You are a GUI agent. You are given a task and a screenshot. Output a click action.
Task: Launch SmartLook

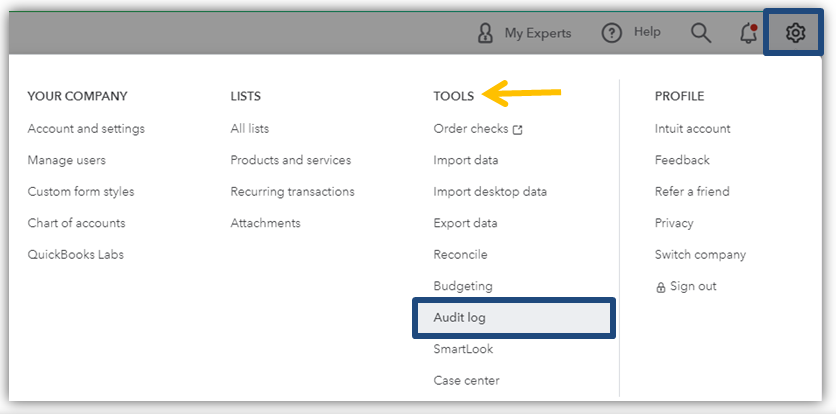click(463, 349)
